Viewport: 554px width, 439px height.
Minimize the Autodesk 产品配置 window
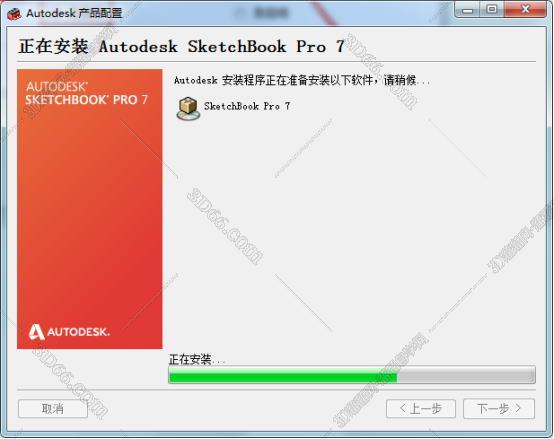467,10
